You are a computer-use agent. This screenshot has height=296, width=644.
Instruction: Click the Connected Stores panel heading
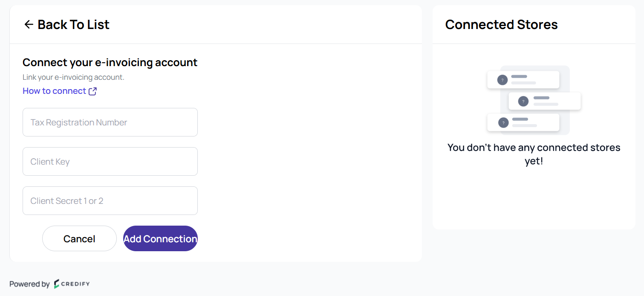pyautogui.click(x=501, y=25)
